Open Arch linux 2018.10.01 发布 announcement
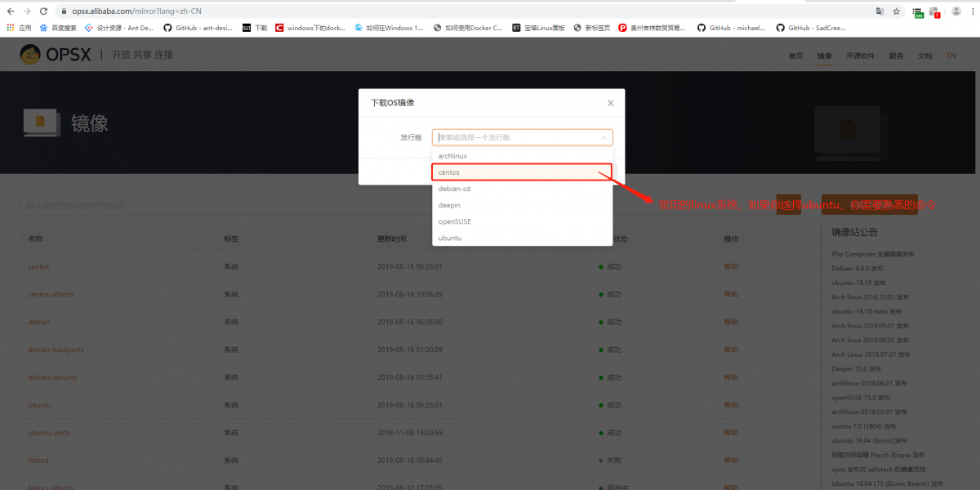The image size is (980, 490). click(x=870, y=296)
